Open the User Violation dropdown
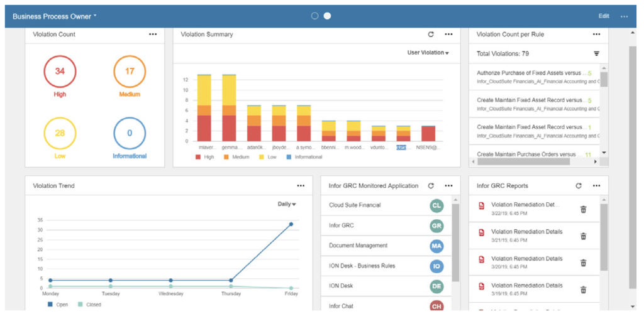The image size is (644, 319). click(428, 53)
